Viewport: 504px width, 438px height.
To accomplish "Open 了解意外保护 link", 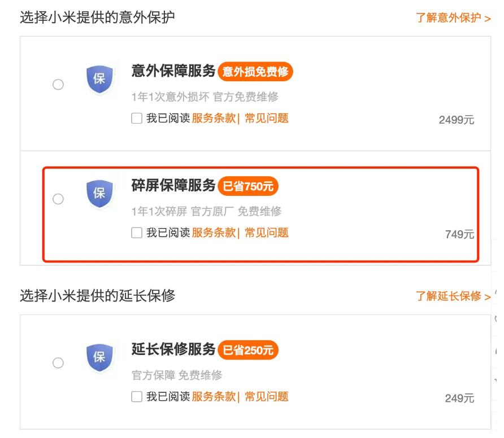I will click(453, 17).
